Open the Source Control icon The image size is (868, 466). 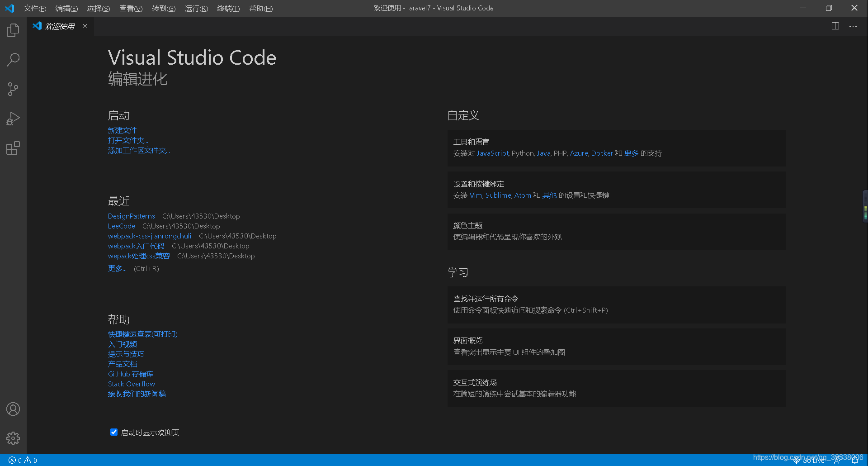pos(13,89)
